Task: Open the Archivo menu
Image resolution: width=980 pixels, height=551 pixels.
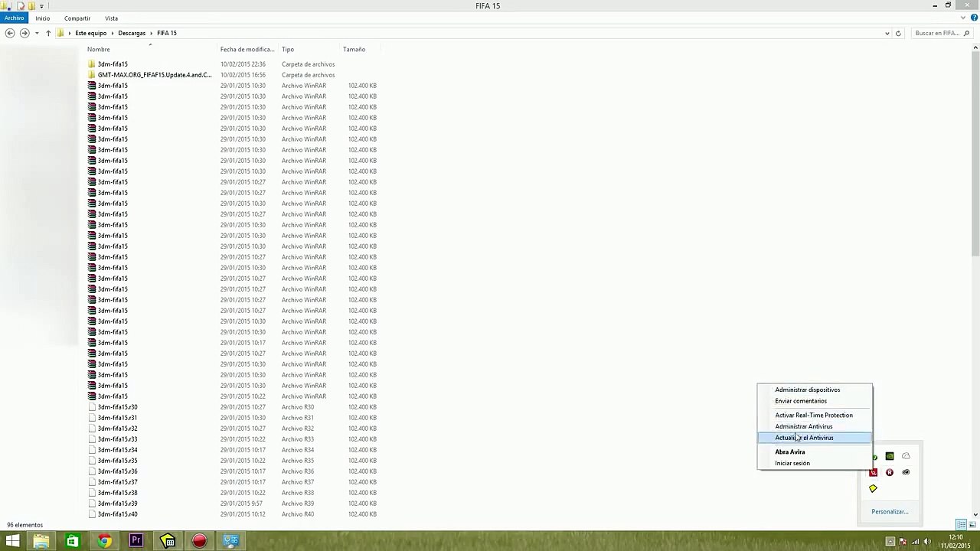Action: click(x=15, y=18)
